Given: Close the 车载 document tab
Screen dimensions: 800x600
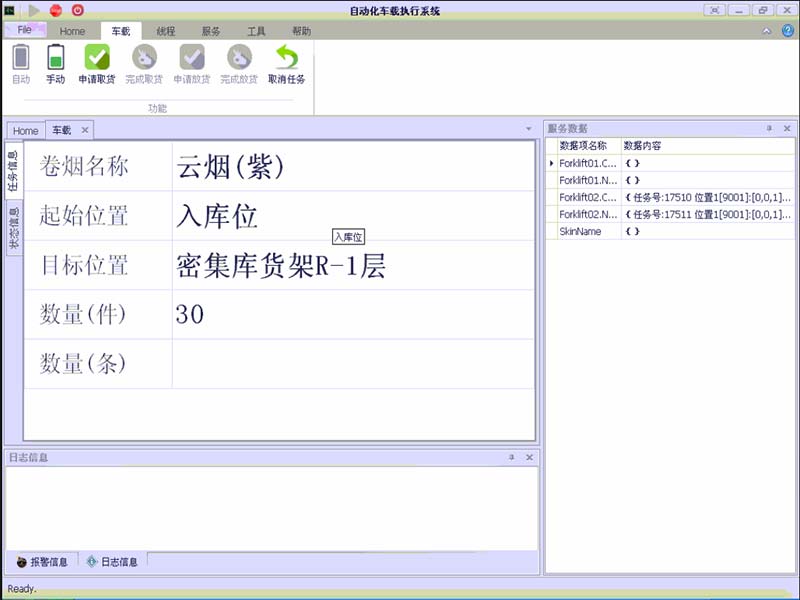Looking at the screenshot, I should click(85, 130).
